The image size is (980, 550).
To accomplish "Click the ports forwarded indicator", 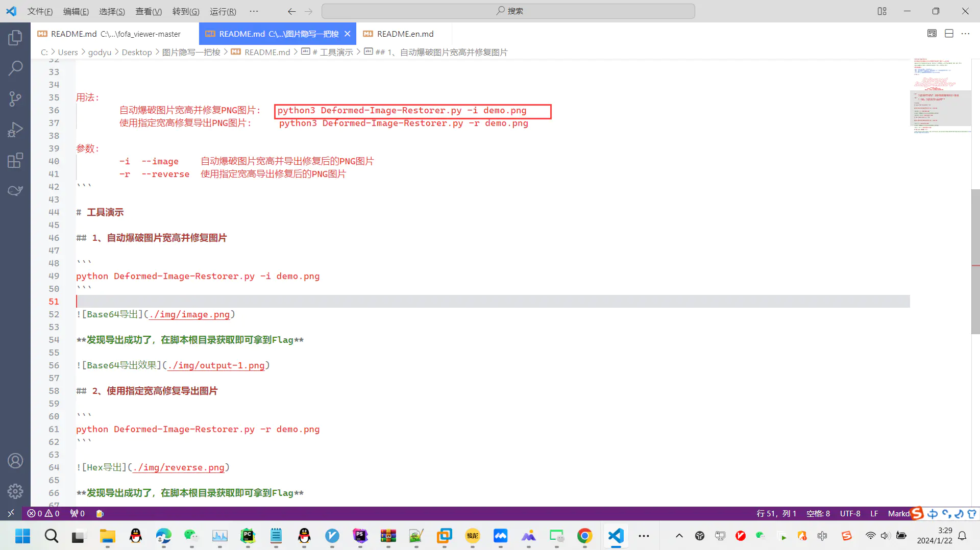I will [x=78, y=513].
